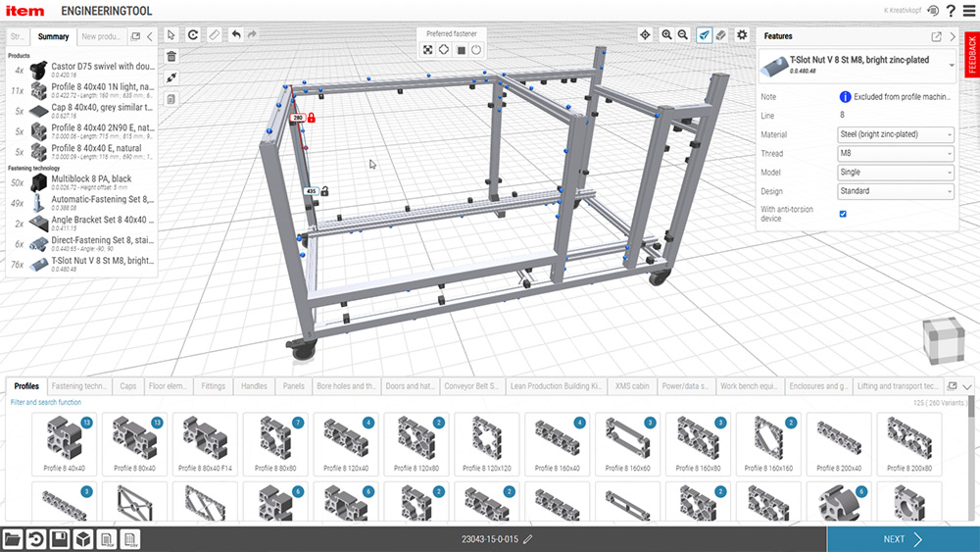
Task: Collapse the Features panel arrow
Action: (953, 36)
